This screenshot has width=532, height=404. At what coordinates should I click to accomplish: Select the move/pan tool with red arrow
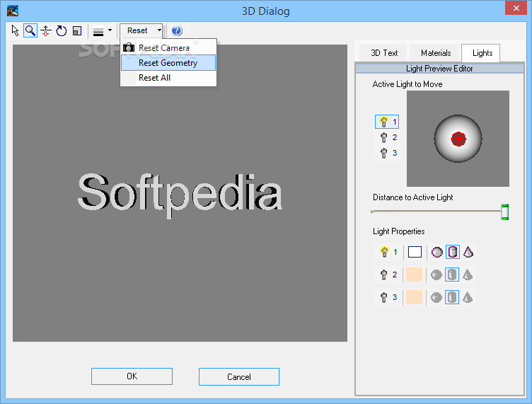[46, 31]
